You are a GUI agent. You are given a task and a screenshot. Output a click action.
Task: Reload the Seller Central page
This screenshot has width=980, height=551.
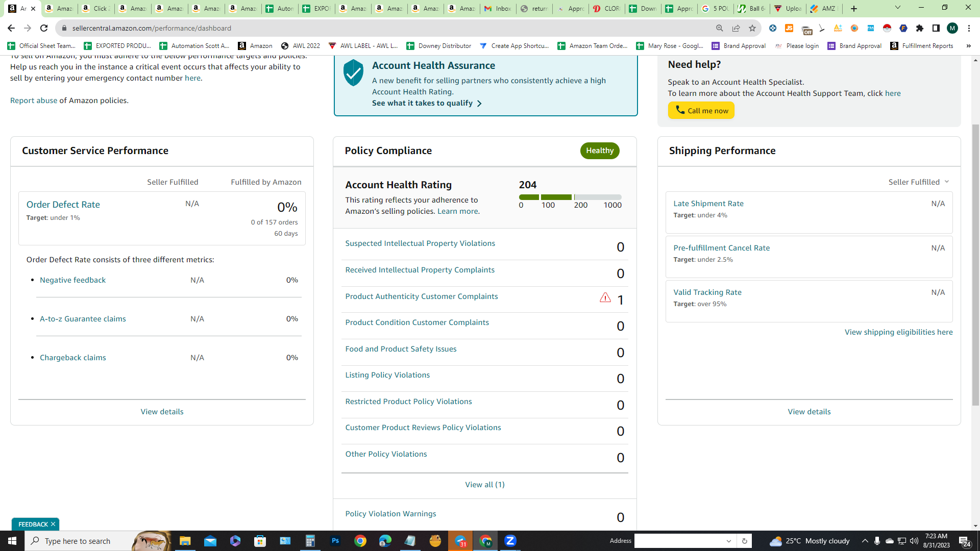pyautogui.click(x=44, y=28)
